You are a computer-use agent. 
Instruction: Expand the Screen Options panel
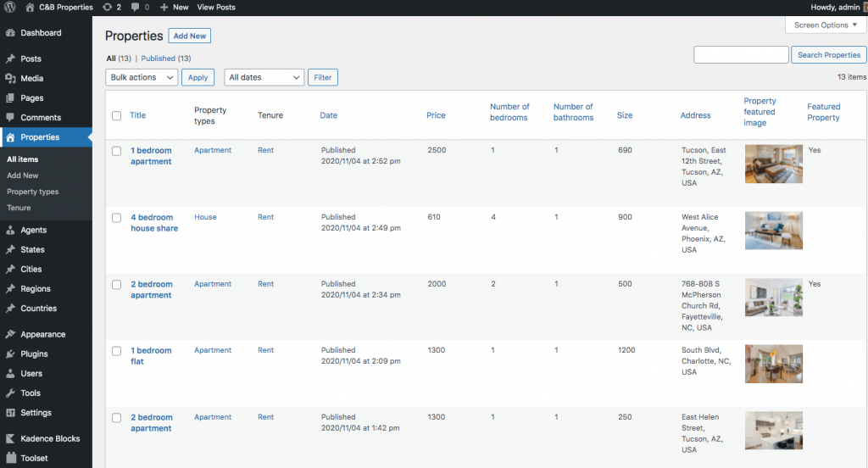pyautogui.click(x=826, y=25)
